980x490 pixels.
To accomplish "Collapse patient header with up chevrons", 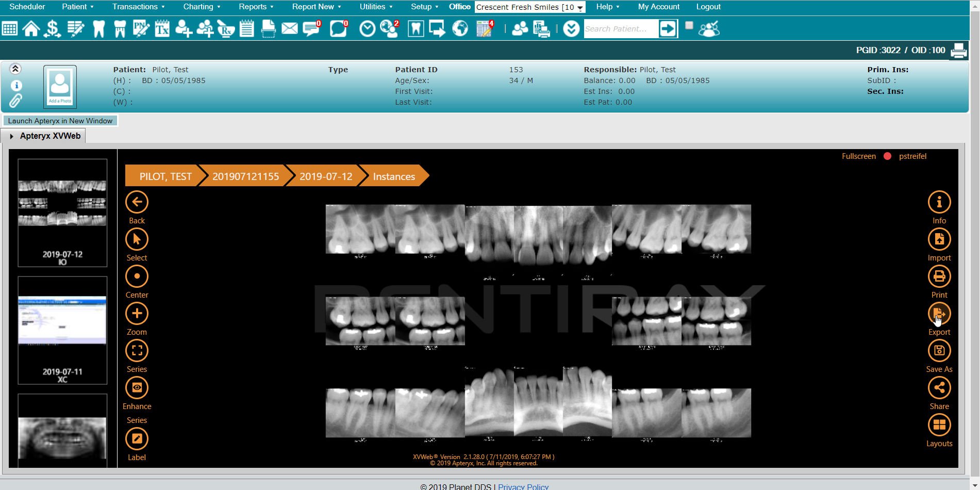I will [x=15, y=69].
